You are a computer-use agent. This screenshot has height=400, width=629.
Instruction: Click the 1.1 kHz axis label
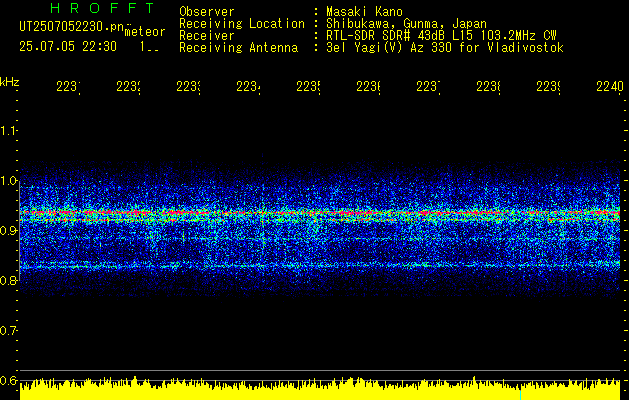(8, 131)
